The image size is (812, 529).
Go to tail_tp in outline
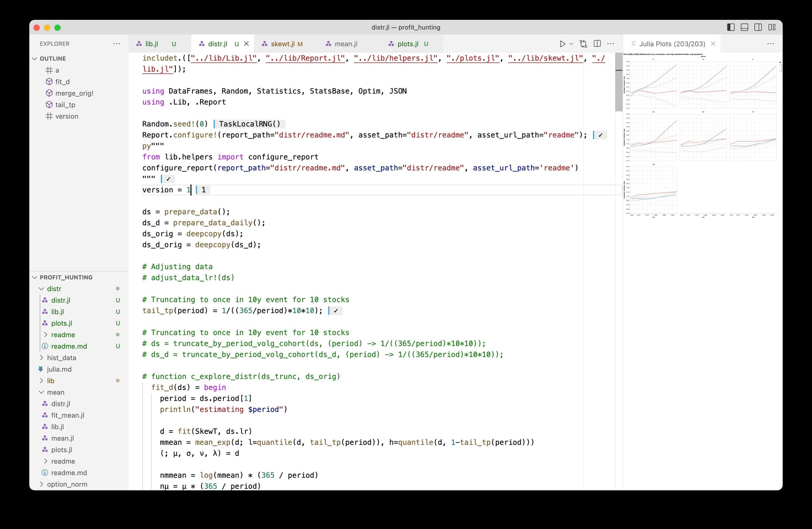coord(79,105)
